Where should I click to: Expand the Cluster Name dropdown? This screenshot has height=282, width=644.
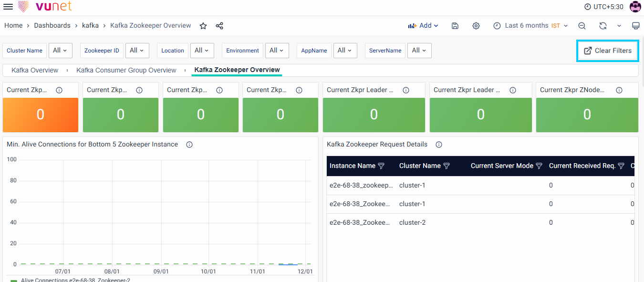tap(60, 51)
